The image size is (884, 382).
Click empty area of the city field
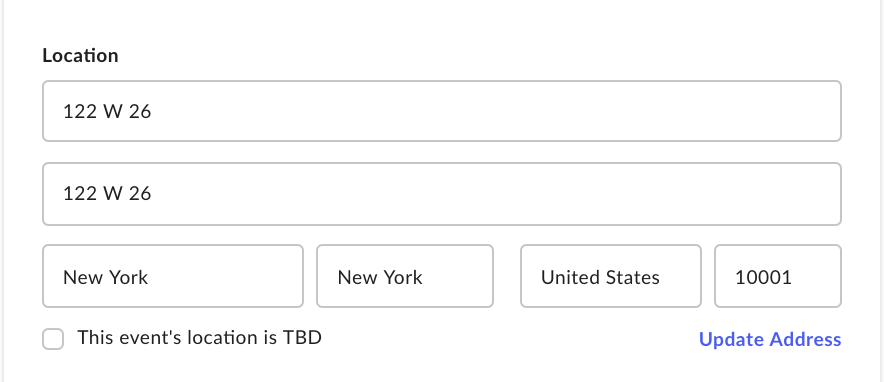226,276
